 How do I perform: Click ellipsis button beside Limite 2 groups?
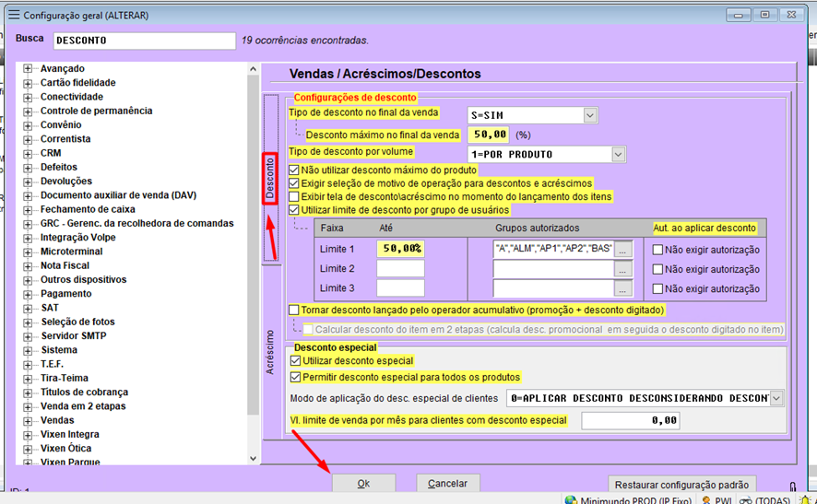click(624, 269)
